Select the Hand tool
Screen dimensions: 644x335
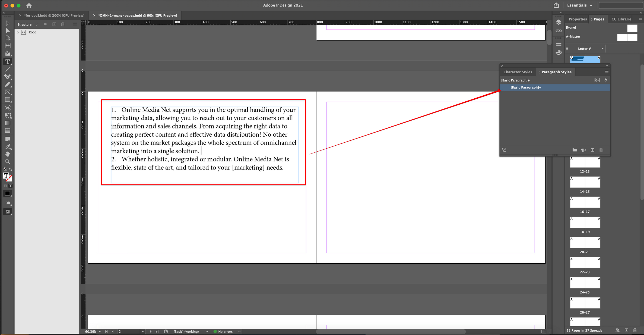coord(8,154)
